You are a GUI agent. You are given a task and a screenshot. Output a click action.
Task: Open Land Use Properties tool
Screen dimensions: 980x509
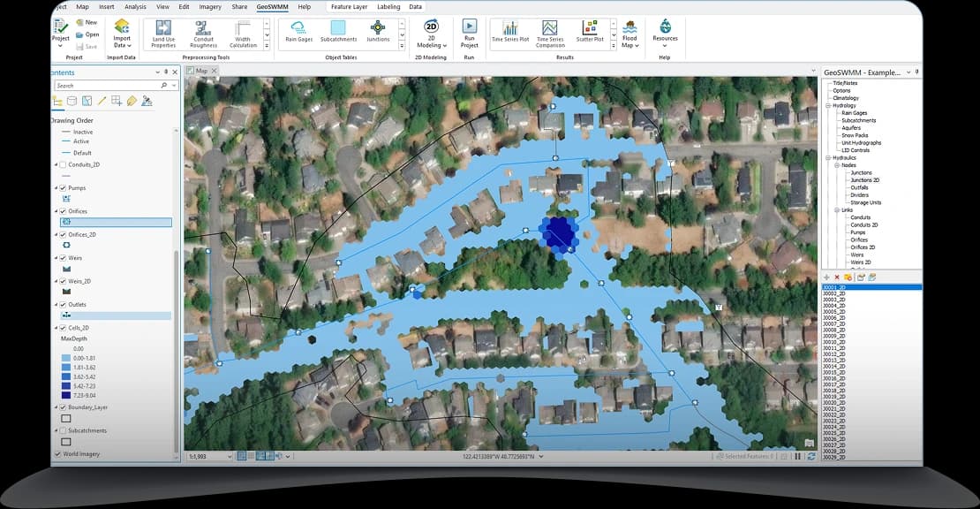pos(163,34)
